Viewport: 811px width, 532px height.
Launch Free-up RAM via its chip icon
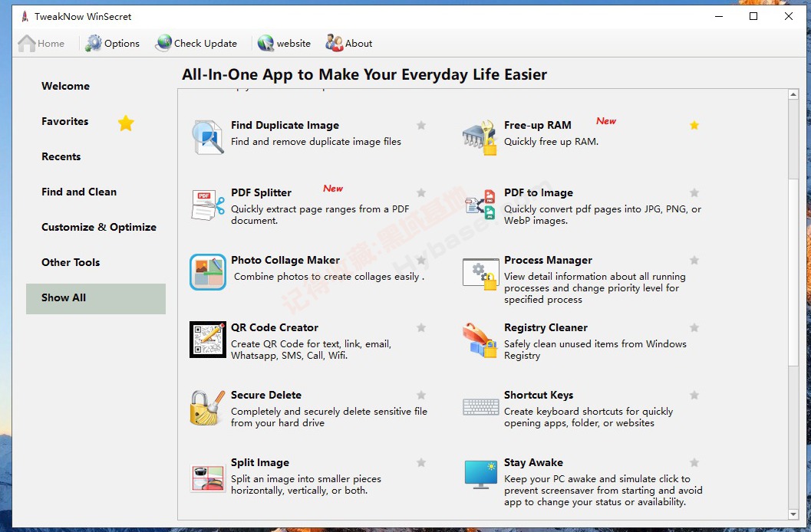pos(480,137)
